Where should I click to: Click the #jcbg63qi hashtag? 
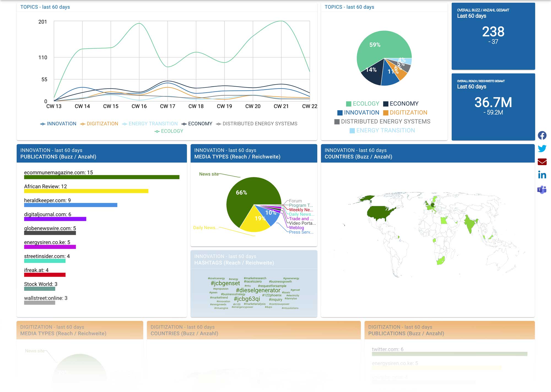(247, 299)
